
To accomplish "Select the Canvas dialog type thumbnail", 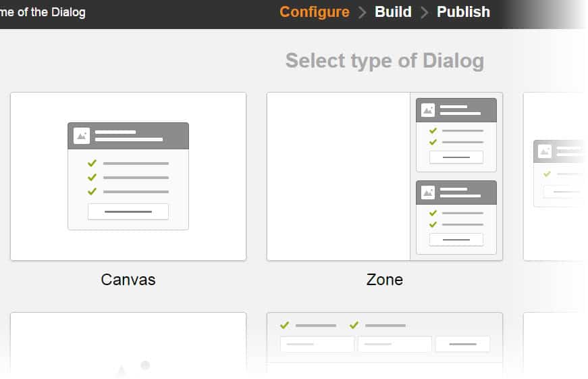I will pos(128,176).
